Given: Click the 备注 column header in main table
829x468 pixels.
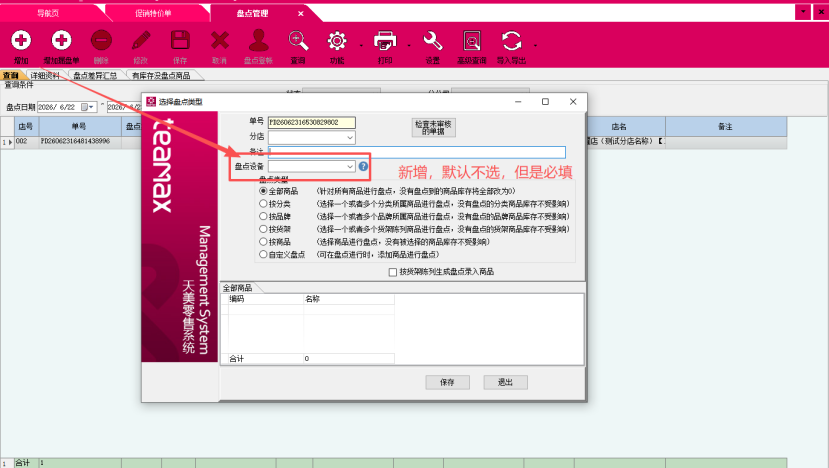Looking at the screenshot, I should 725,127.
